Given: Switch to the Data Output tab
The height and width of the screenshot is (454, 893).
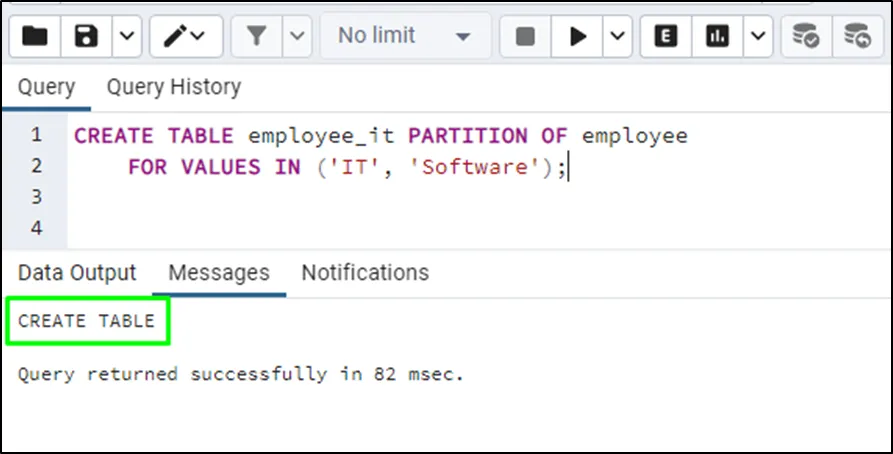Looking at the screenshot, I should tap(77, 272).
